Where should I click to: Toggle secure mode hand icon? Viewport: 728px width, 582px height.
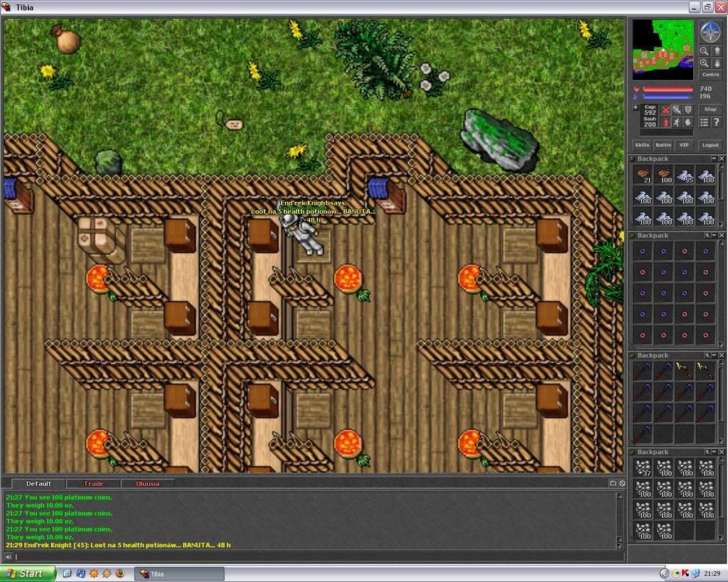coord(688,122)
